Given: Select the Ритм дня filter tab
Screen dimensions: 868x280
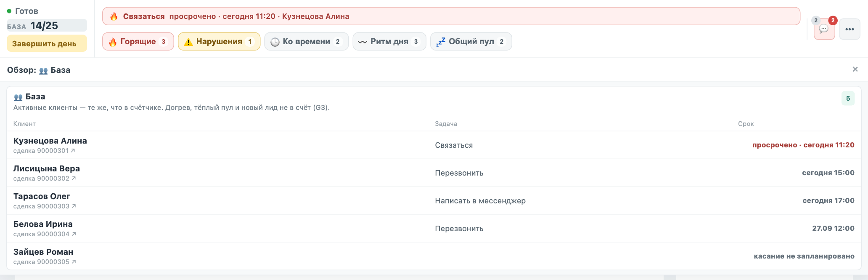Looking at the screenshot, I should coord(389,42).
